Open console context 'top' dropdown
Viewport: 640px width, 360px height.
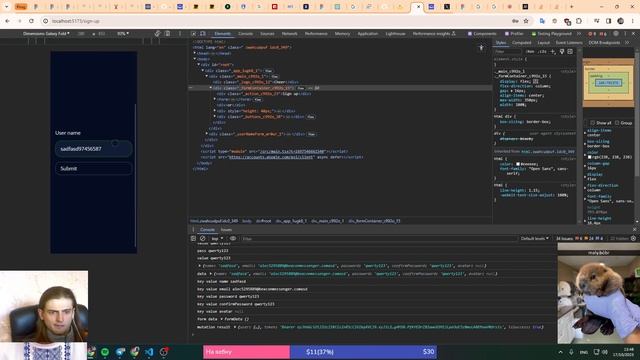pyautogui.click(x=217, y=238)
